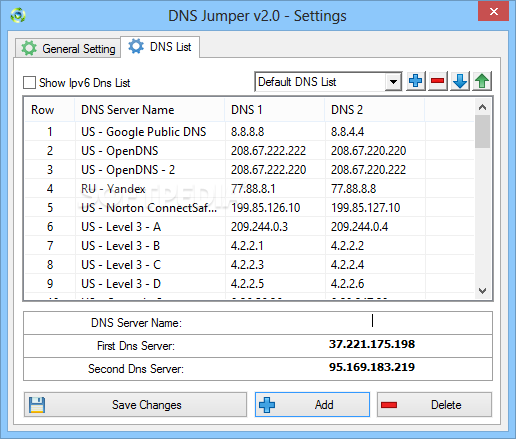Click First Dns Server field 37.221.175.198
516x439 pixels.
(x=372, y=344)
